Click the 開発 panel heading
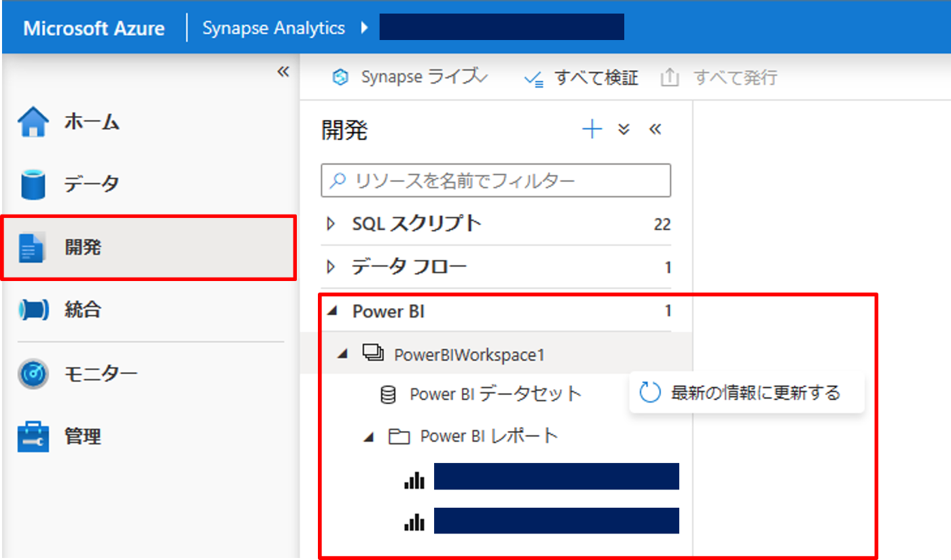Viewport: 951px width, 560px height. click(344, 130)
